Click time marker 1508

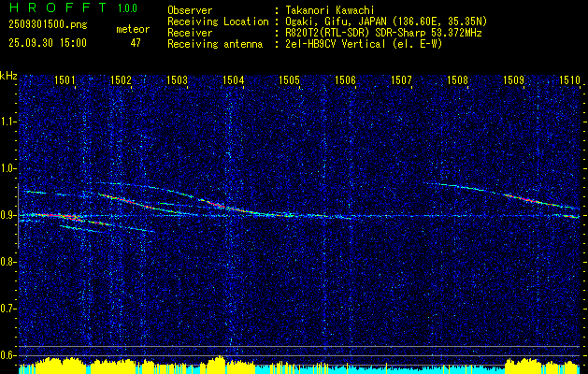[x=457, y=79]
